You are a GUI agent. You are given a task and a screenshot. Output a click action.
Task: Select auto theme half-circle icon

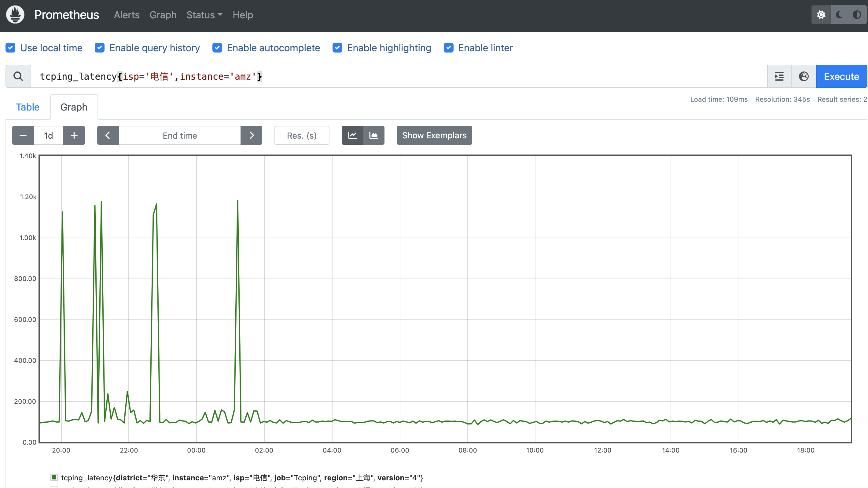857,15
